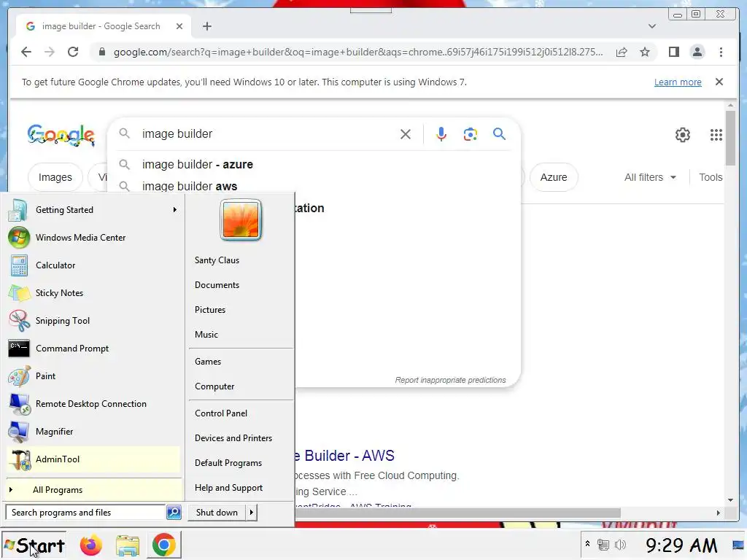747x560 pixels.
Task: Open Chrome three-dot menu
Action: pyautogui.click(x=721, y=52)
